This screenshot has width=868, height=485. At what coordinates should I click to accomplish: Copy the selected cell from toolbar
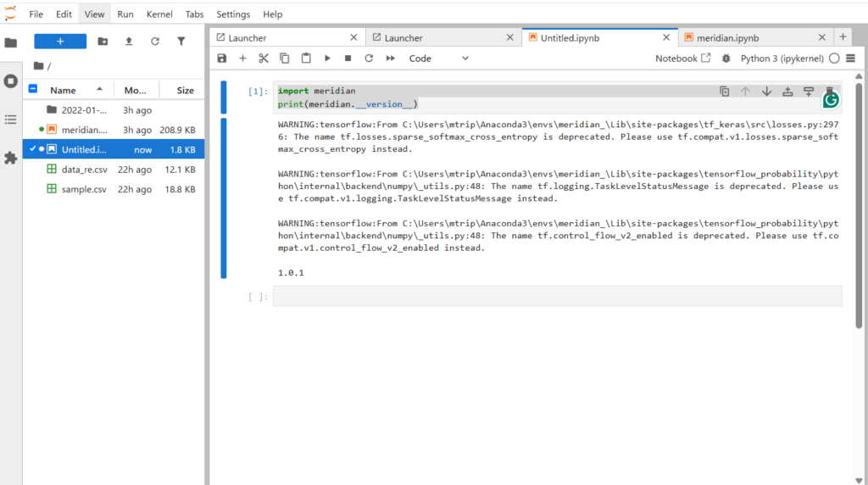(x=285, y=59)
